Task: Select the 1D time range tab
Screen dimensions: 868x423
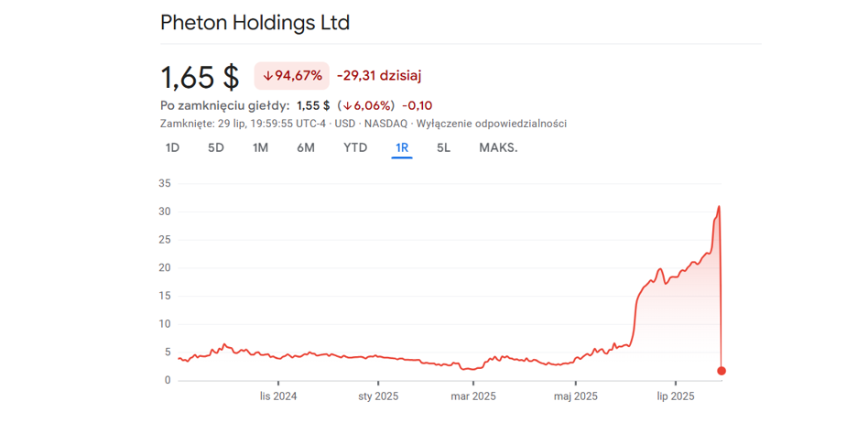Action: point(173,147)
